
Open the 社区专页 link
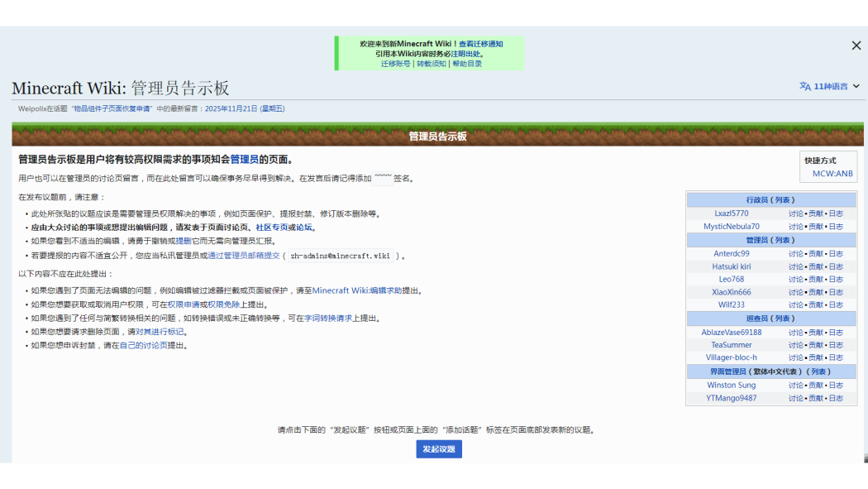click(x=271, y=228)
